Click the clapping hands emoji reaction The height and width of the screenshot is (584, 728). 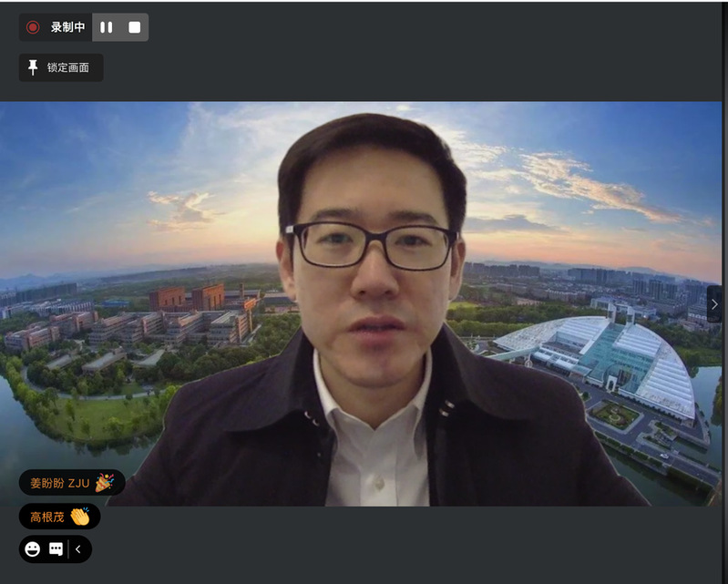[80, 517]
